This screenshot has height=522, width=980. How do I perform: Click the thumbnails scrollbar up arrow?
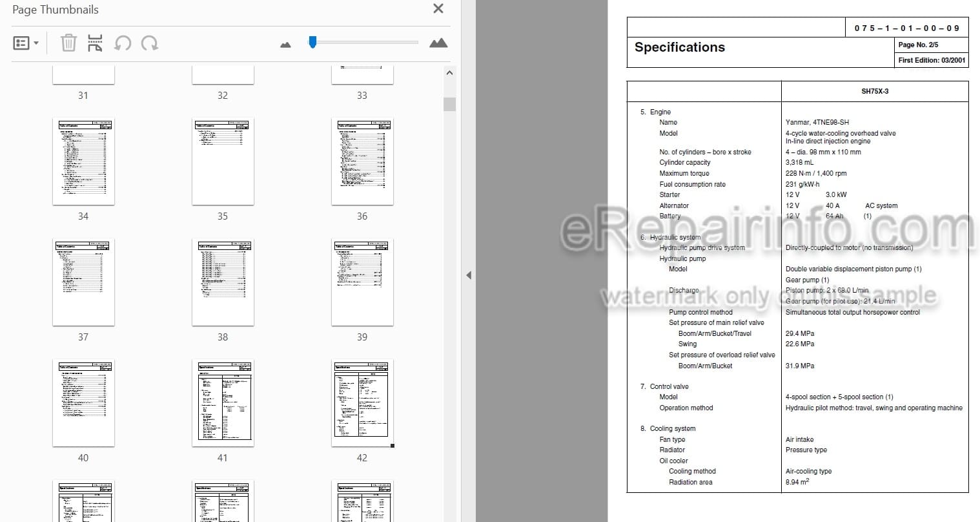click(449, 73)
